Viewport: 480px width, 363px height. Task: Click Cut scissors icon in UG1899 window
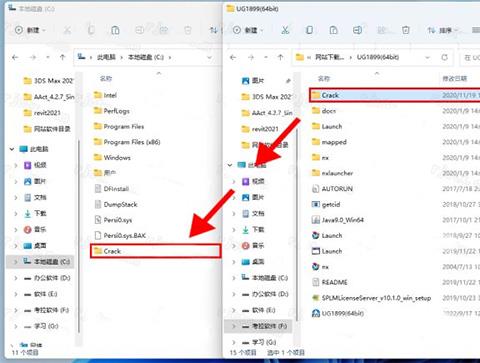(x=285, y=30)
